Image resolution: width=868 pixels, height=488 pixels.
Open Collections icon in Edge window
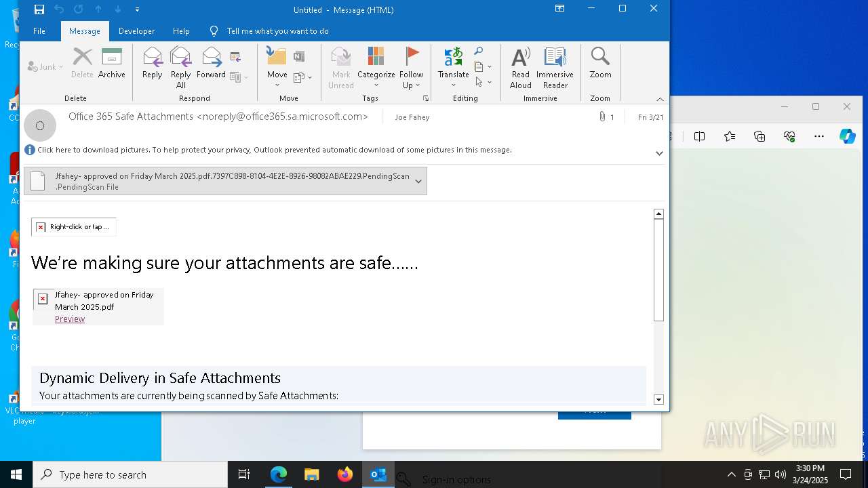(x=759, y=136)
